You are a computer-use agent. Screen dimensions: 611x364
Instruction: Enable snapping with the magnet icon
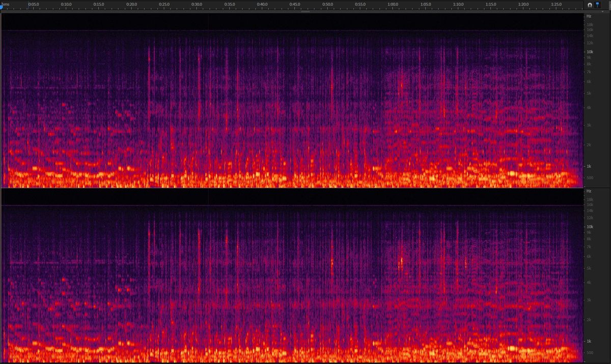coord(590,5)
